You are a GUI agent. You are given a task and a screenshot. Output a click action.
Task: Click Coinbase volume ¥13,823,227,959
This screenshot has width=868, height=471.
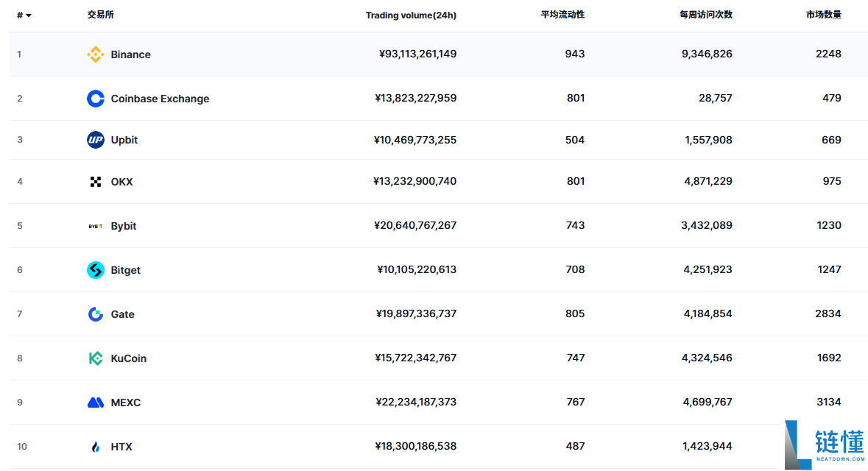[416, 98]
